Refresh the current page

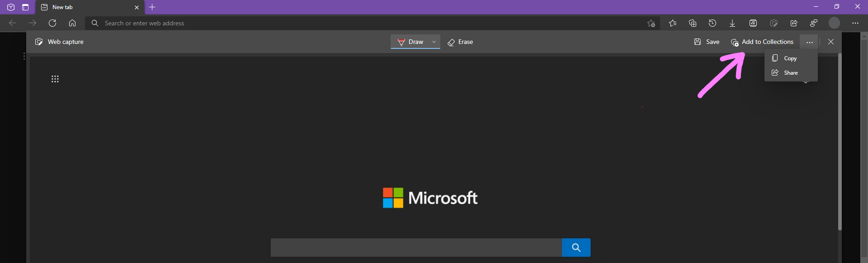pyautogui.click(x=52, y=23)
